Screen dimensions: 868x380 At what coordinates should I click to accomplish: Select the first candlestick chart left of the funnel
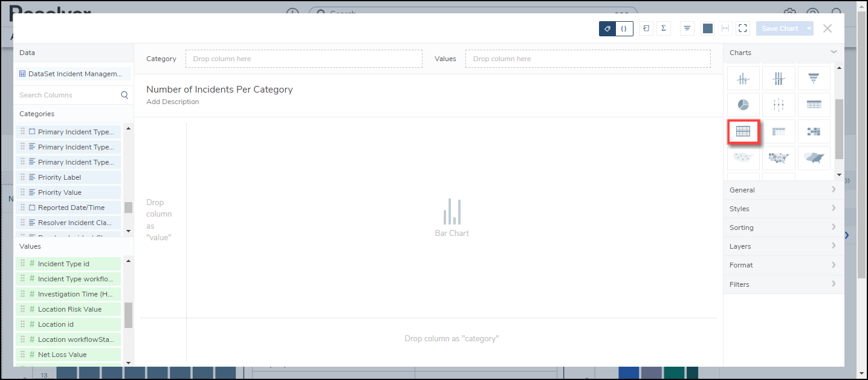click(x=743, y=78)
